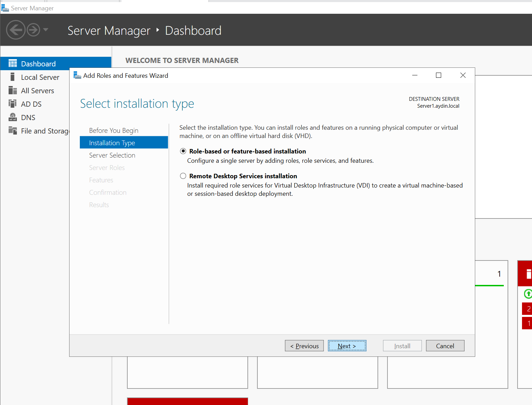Click the Features wizard step
The width and height of the screenshot is (532, 405).
click(x=101, y=180)
